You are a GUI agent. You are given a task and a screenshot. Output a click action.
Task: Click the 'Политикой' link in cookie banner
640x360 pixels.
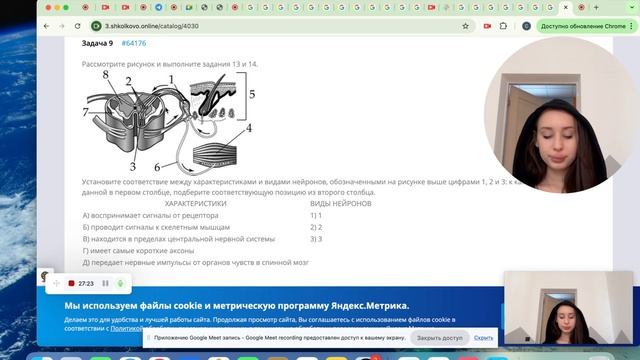(x=127, y=328)
